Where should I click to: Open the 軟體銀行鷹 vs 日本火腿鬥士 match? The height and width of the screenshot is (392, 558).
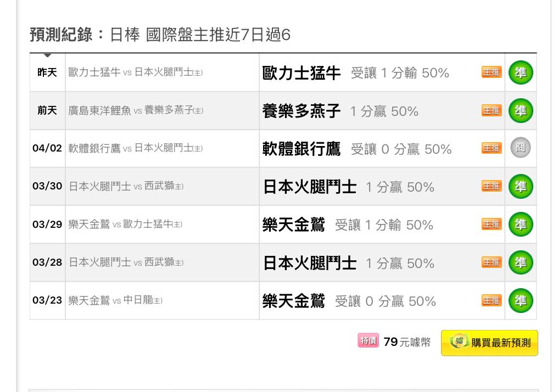point(135,148)
